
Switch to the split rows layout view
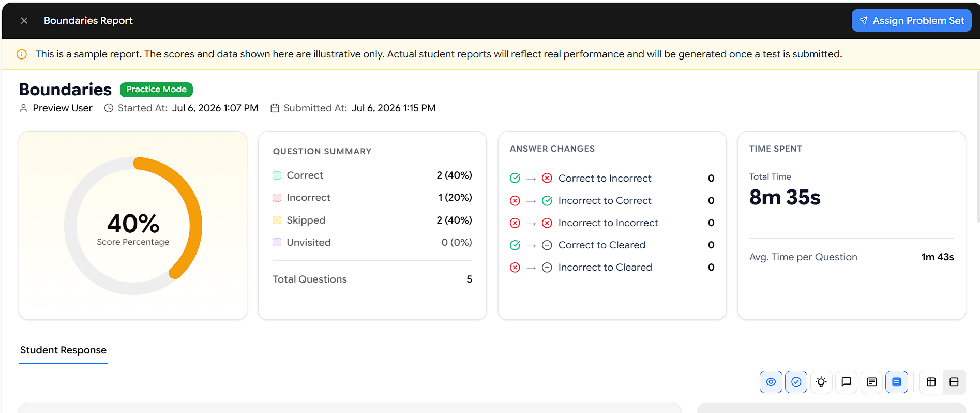tap(954, 382)
